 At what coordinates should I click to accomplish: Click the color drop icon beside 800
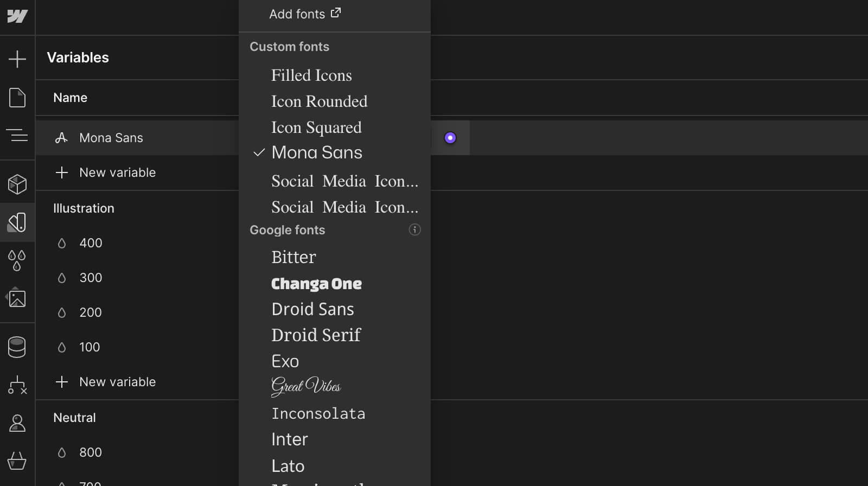click(62, 452)
